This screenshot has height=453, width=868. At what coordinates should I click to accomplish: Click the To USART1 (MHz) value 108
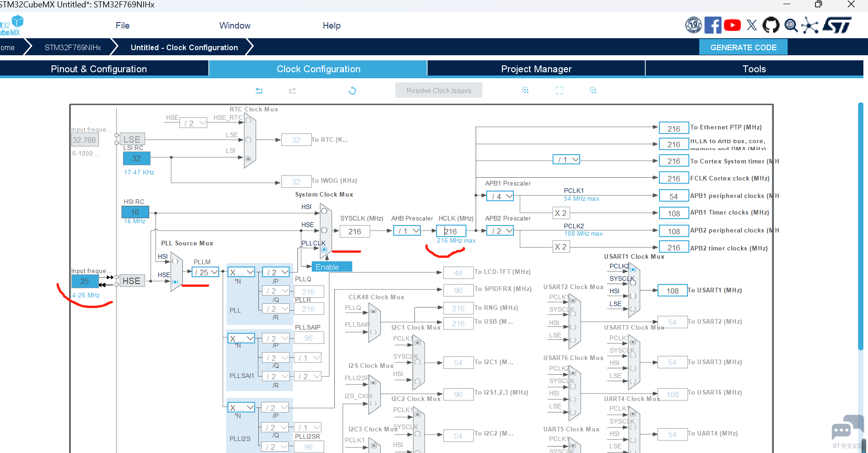672,290
